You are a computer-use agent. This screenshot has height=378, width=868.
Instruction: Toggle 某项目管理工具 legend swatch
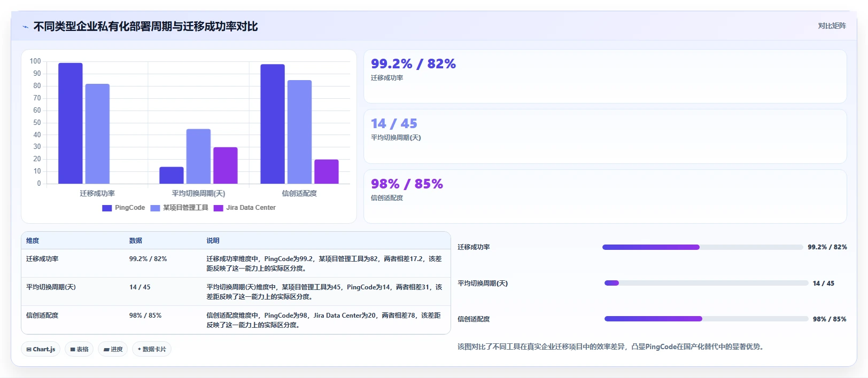[x=155, y=208]
